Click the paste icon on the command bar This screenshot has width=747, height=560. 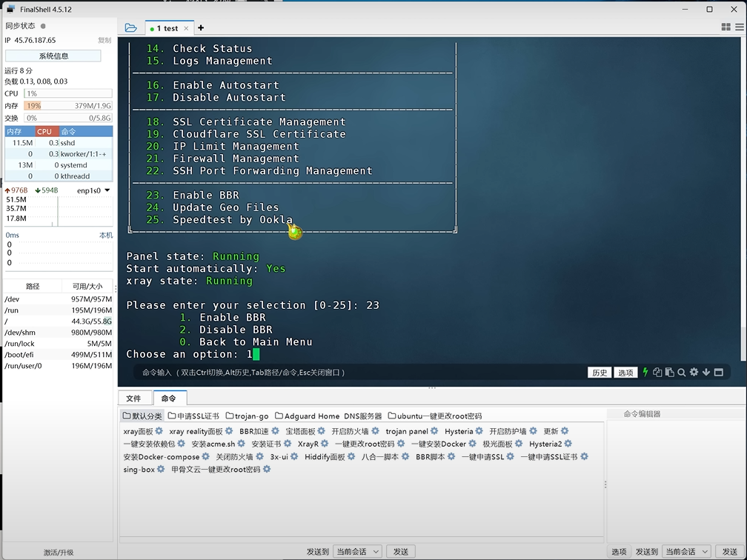[669, 373]
